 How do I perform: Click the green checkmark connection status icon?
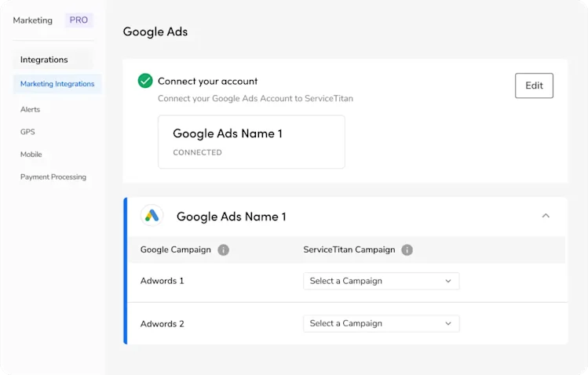(145, 81)
